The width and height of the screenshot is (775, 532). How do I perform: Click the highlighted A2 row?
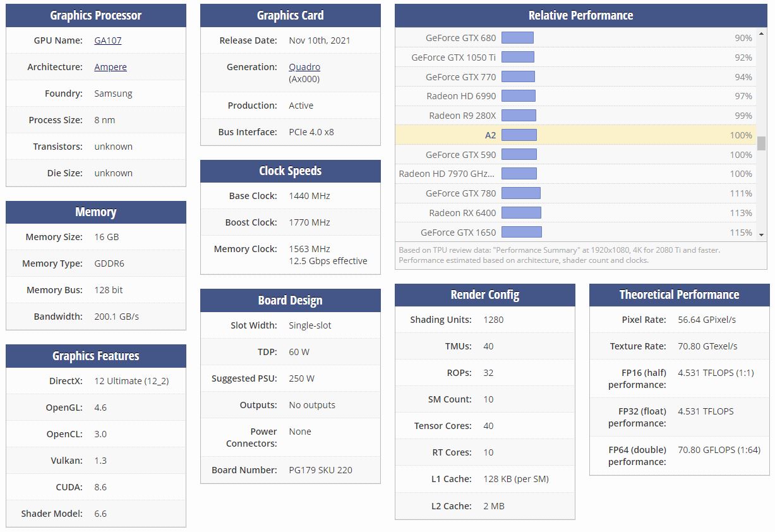point(490,135)
